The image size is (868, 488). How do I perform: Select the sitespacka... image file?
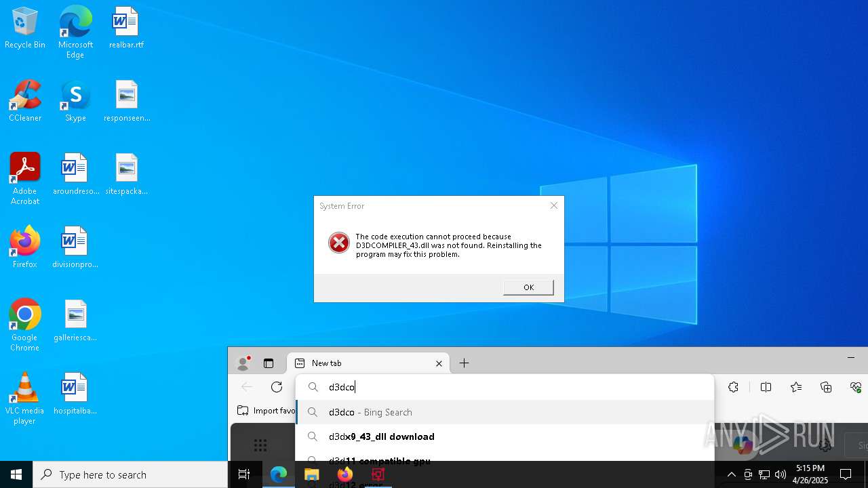click(x=126, y=175)
